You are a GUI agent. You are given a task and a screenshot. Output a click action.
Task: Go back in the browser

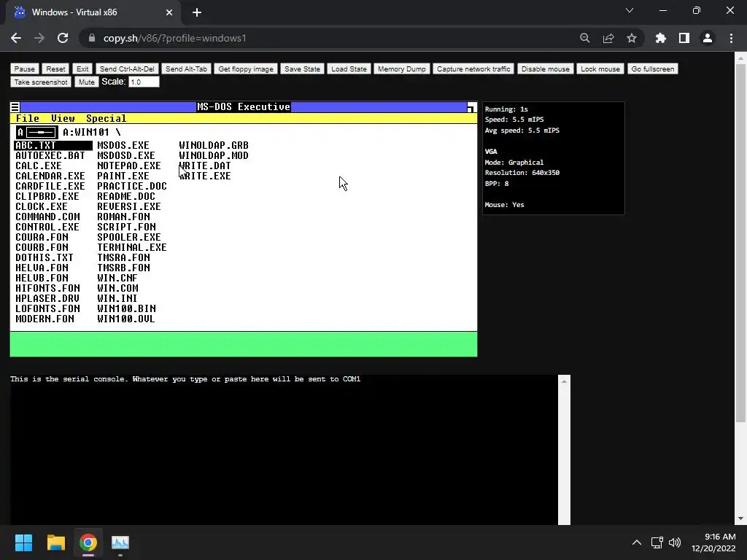pos(16,38)
